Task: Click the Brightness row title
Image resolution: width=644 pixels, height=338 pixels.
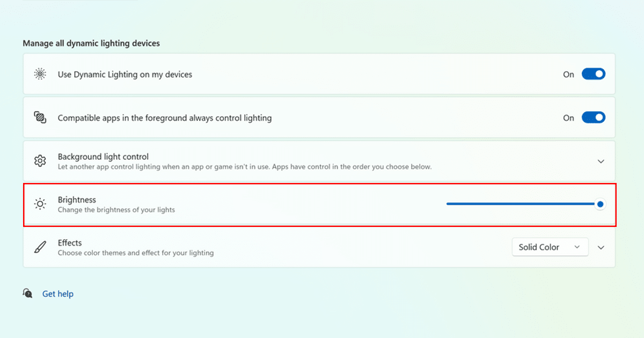Action: coord(77,200)
